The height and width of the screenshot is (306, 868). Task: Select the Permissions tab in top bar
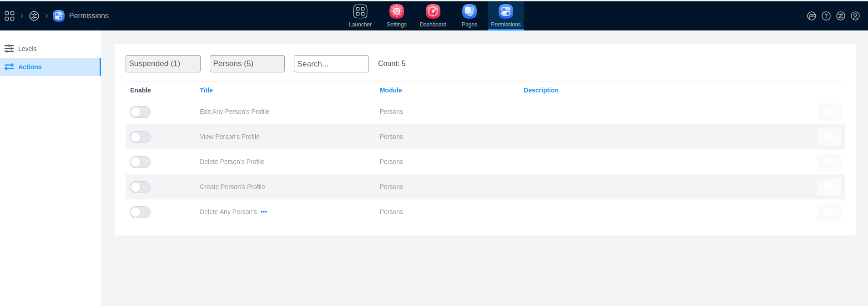point(505,15)
